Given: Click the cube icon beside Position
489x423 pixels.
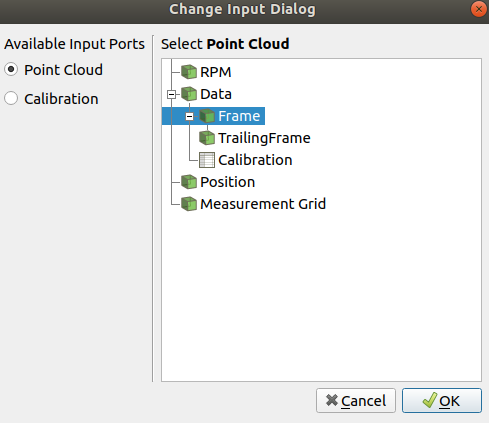Looking at the screenshot, I should tap(189, 182).
